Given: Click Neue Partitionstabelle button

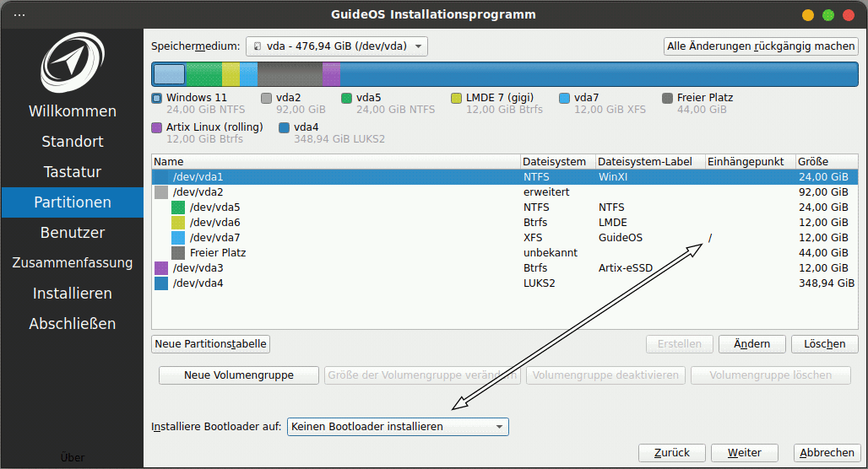Looking at the screenshot, I should click(210, 344).
